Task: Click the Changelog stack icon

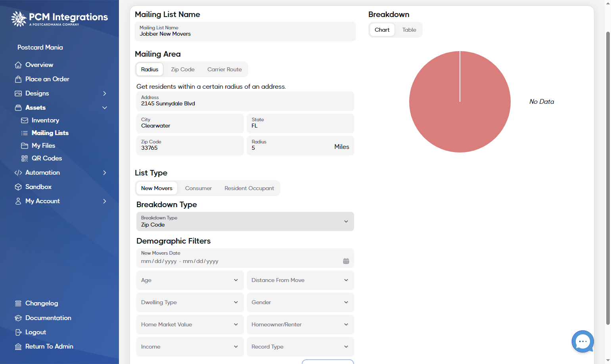Action: pos(18,303)
